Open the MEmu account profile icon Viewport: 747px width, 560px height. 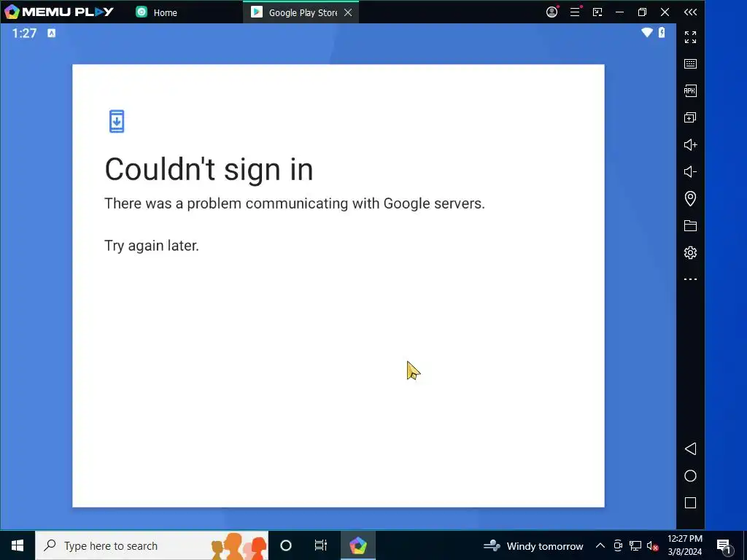(551, 12)
